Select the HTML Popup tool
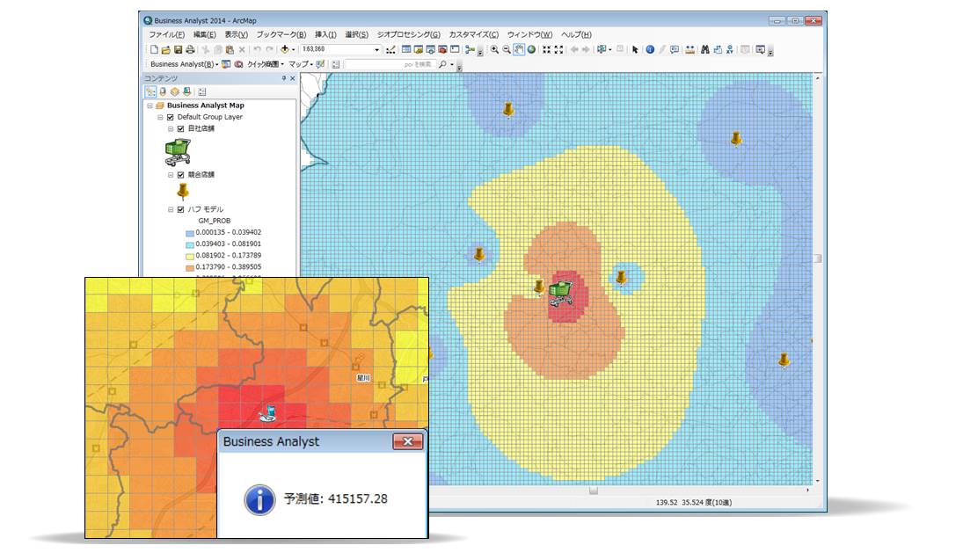 pos(675,50)
